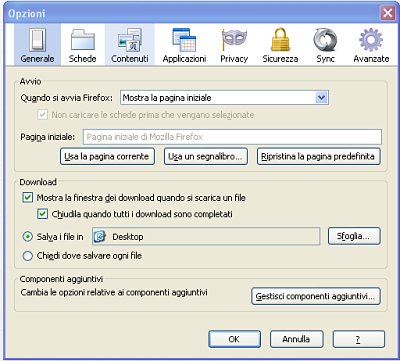Click 'Usa un segnalibro...' button
Screen dimensions: 400x361
206,157
